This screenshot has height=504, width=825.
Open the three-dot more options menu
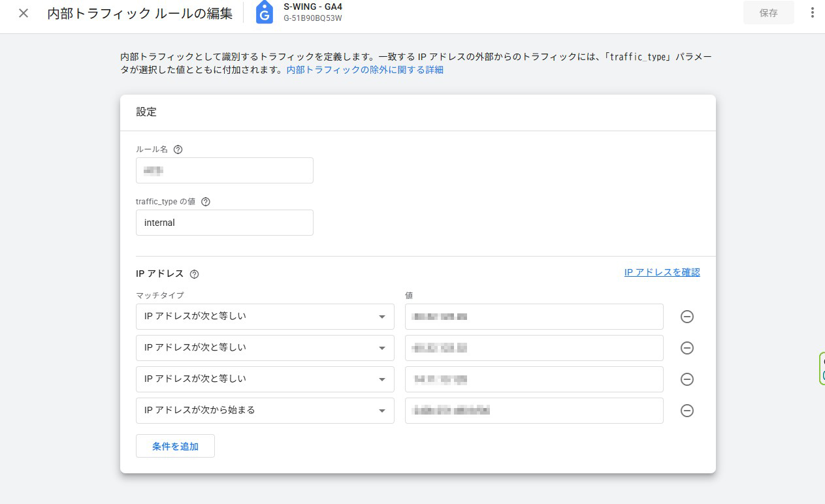click(x=812, y=13)
